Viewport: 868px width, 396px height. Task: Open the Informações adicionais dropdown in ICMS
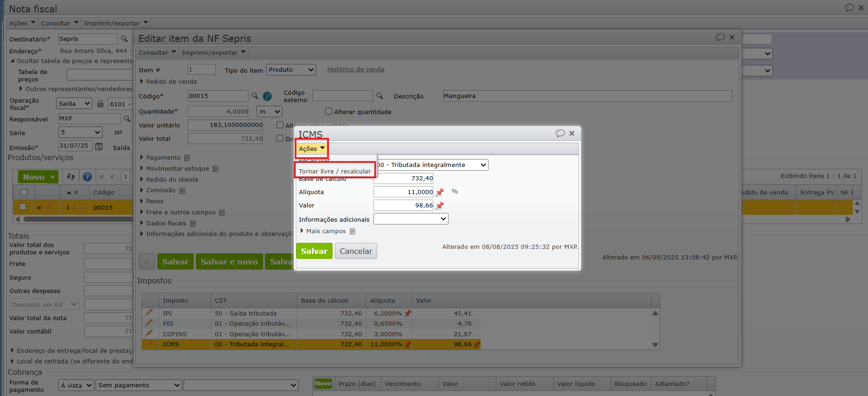tap(411, 219)
